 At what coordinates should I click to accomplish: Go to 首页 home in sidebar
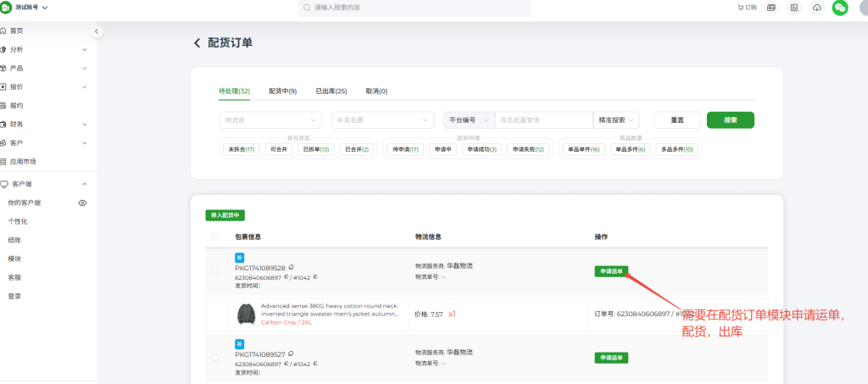pos(17,31)
